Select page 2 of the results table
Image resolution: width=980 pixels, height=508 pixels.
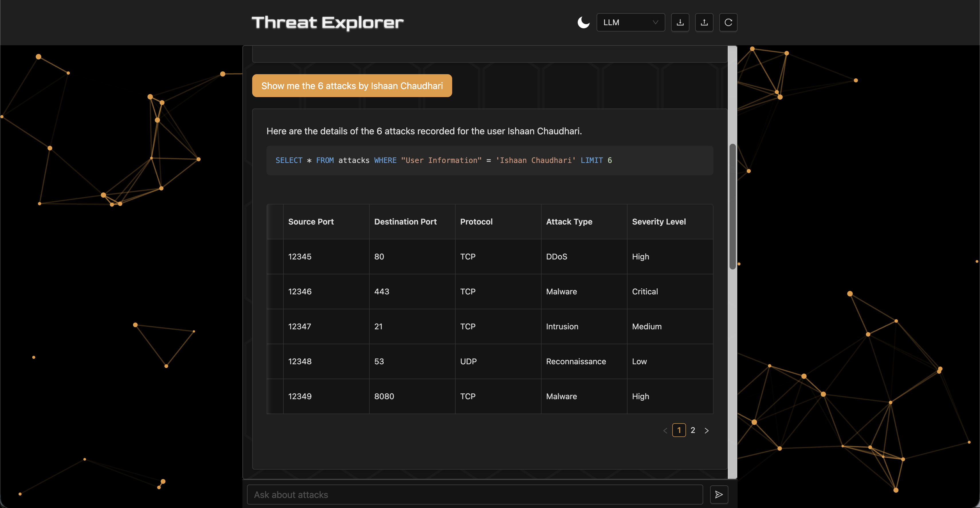[693, 430]
